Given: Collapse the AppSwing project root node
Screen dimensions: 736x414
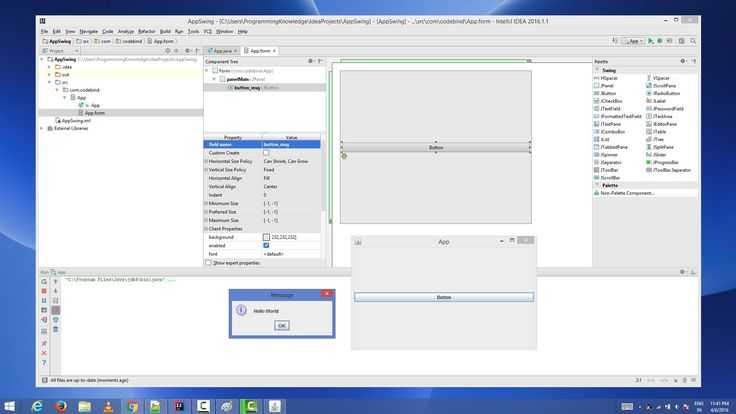Looking at the screenshot, I should pos(42,60).
